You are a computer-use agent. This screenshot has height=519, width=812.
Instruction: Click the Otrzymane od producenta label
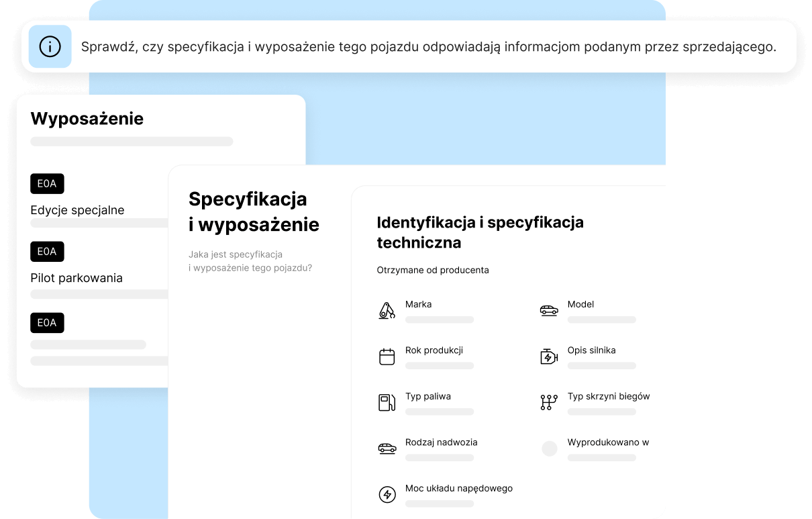(x=433, y=270)
